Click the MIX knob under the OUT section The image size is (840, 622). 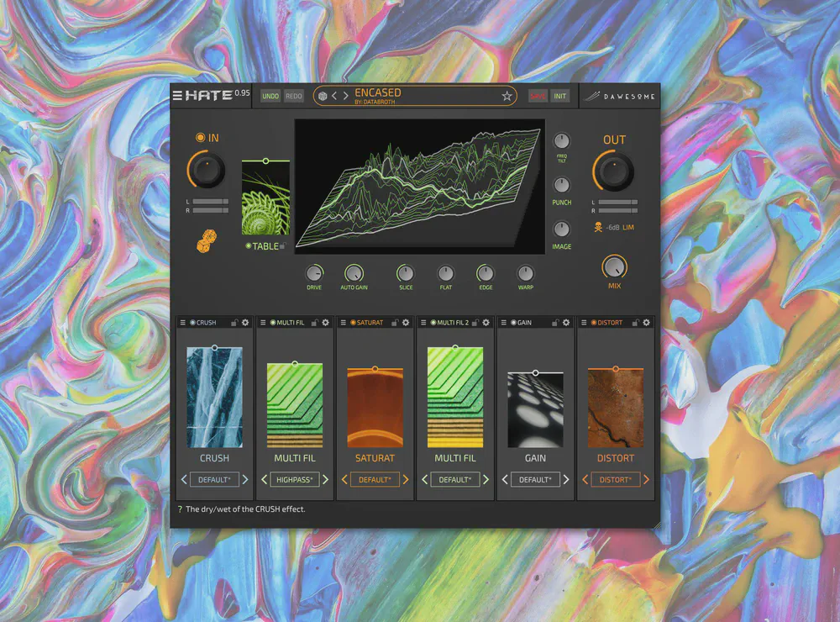click(614, 269)
